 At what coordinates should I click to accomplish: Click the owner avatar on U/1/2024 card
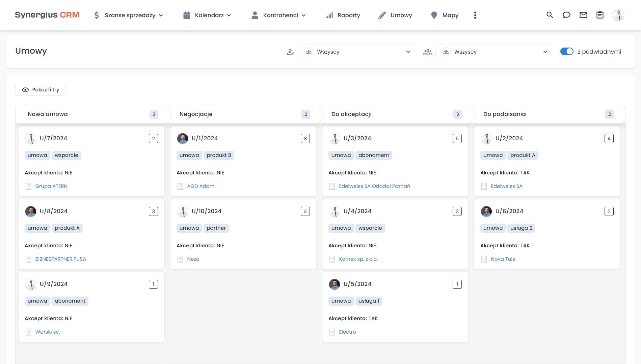[183, 138]
